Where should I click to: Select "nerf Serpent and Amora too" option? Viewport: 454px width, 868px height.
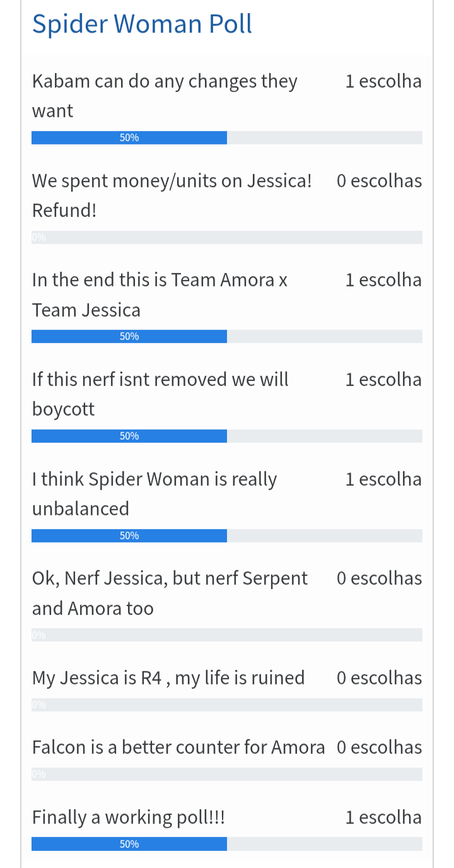(170, 593)
